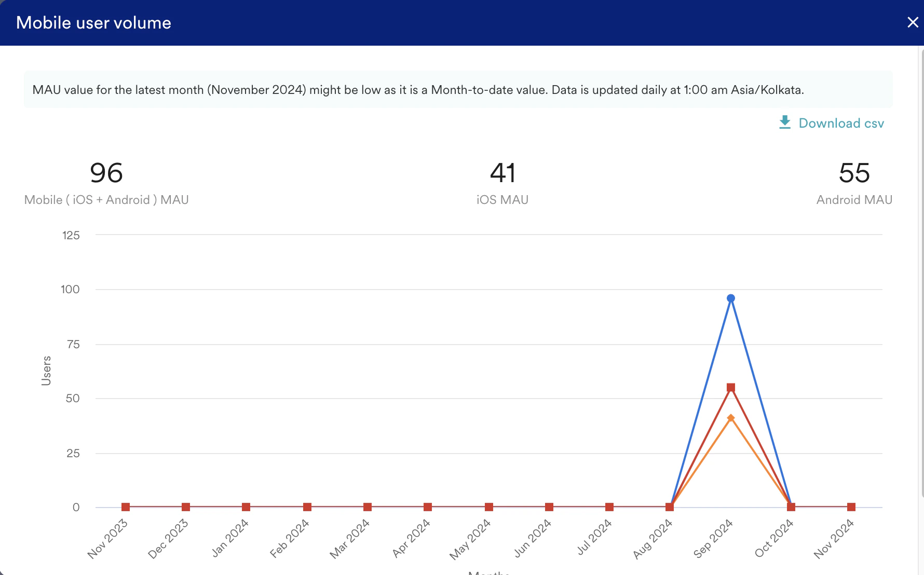
Task: Select the data point at Oct 2024
Action: point(791,507)
